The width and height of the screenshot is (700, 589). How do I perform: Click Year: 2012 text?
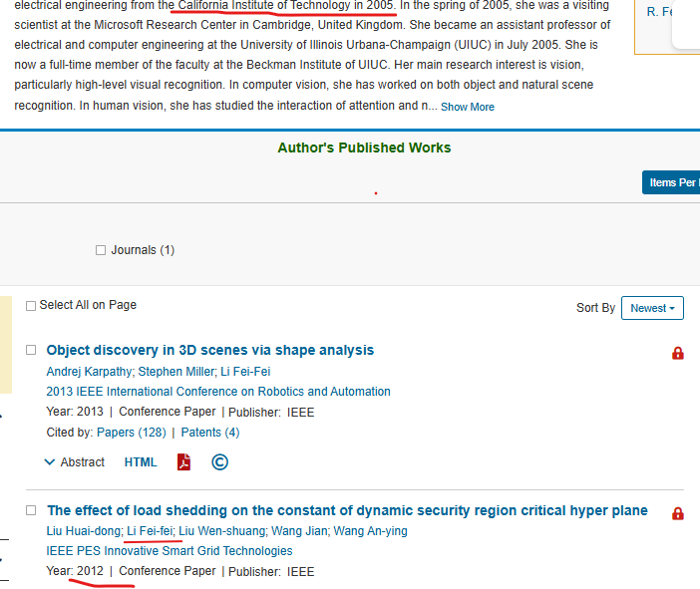coord(75,571)
